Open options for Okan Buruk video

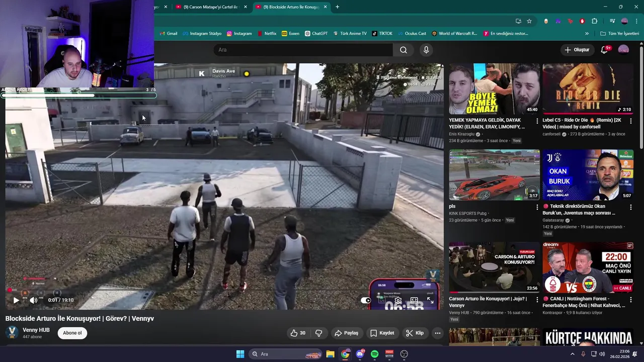(x=631, y=207)
